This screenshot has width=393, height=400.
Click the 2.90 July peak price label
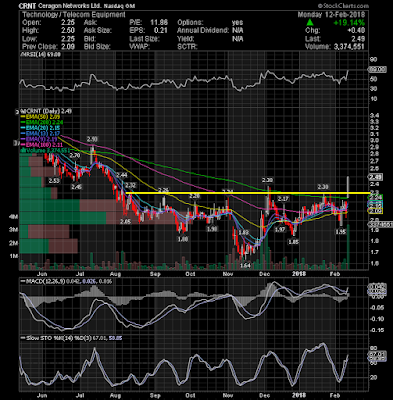point(92,139)
